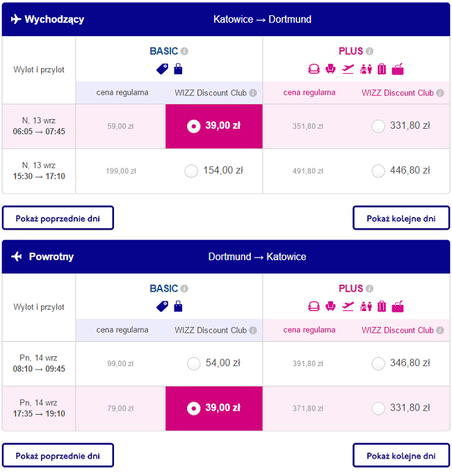
Task: Select 54,00 zł return fare at 08:10
Action: tap(194, 363)
